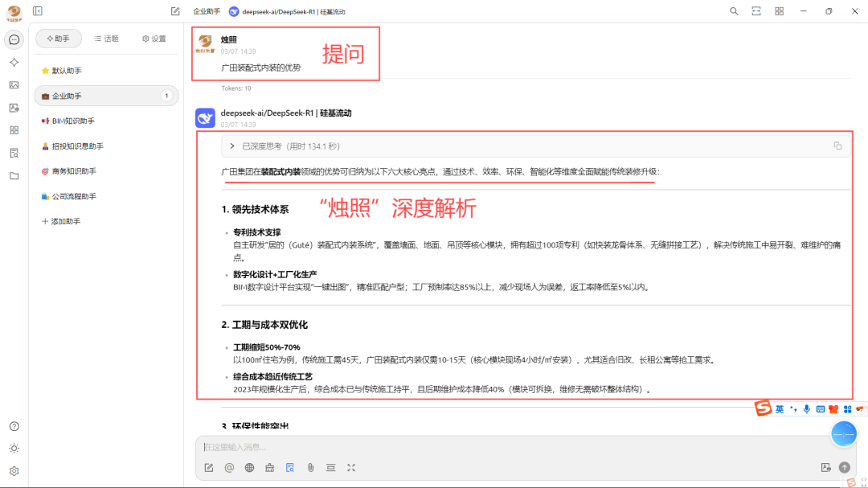This screenshot has width=868, height=488.
Task: Switch IME language via 英 indicator
Action: coord(780,409)
